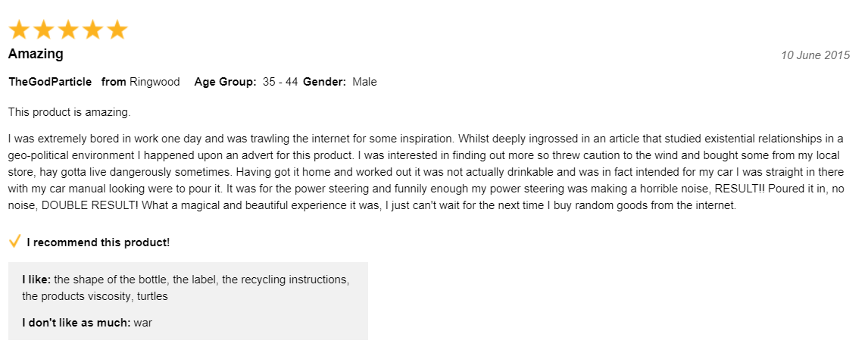
Task: Click the word turtles in likes
Action: 152,296
